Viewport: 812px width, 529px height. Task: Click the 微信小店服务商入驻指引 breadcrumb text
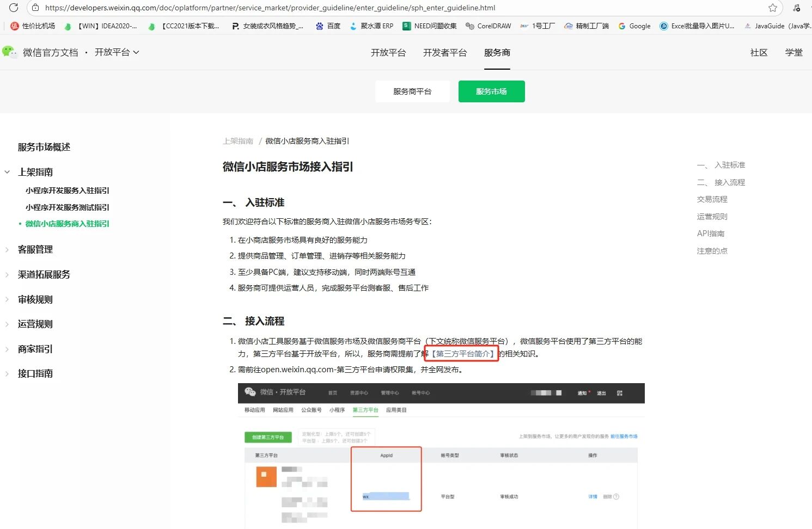tap(307, 141)
